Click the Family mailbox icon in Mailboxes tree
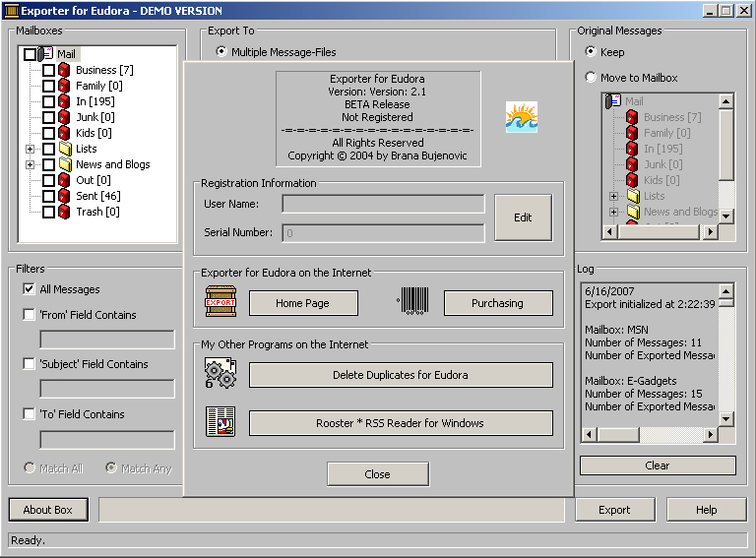This screenshot has height=558, width=756. coord(64,86)
